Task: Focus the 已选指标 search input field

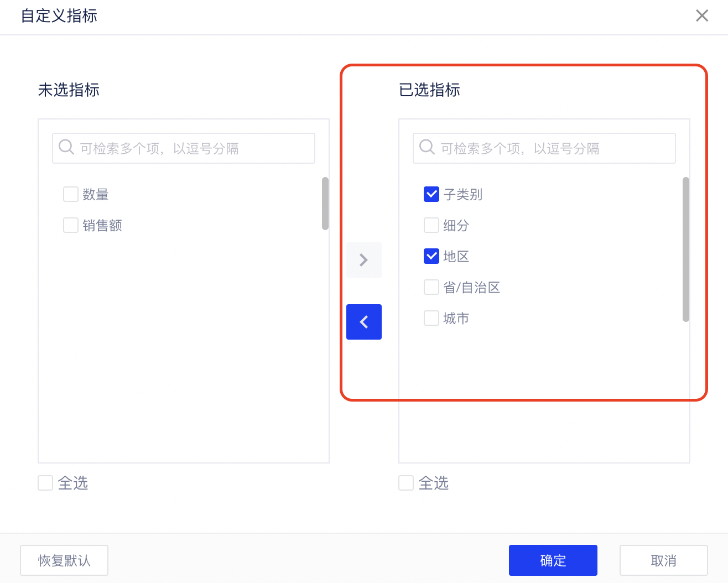Action: tap(553, 148)
